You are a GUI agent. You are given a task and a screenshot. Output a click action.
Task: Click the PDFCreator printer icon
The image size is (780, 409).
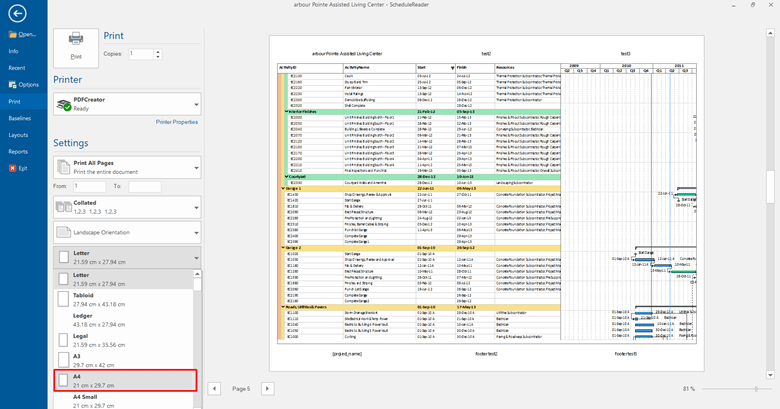[x=64, y=104]
